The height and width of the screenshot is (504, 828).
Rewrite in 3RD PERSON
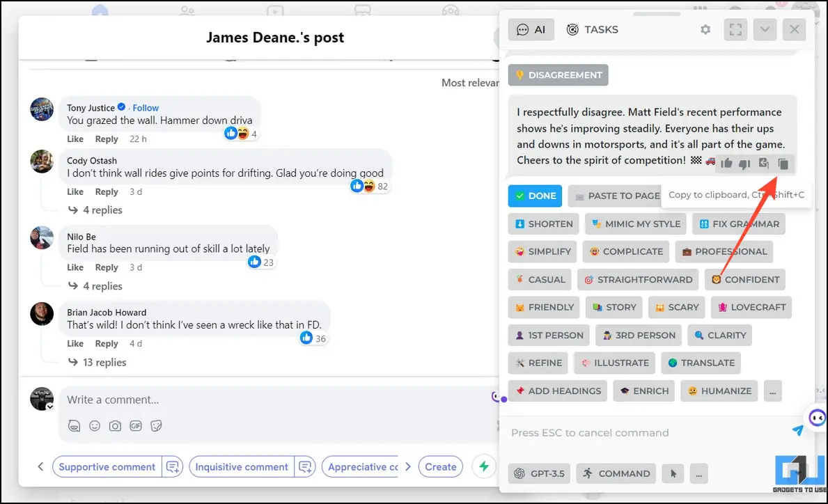(639, 335)
